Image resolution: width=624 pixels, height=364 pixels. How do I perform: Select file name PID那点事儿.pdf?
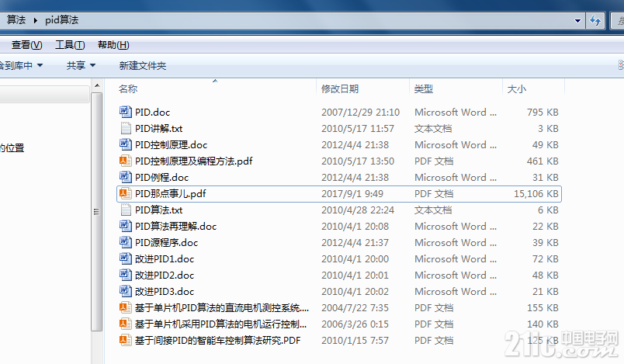coord(170,194)
